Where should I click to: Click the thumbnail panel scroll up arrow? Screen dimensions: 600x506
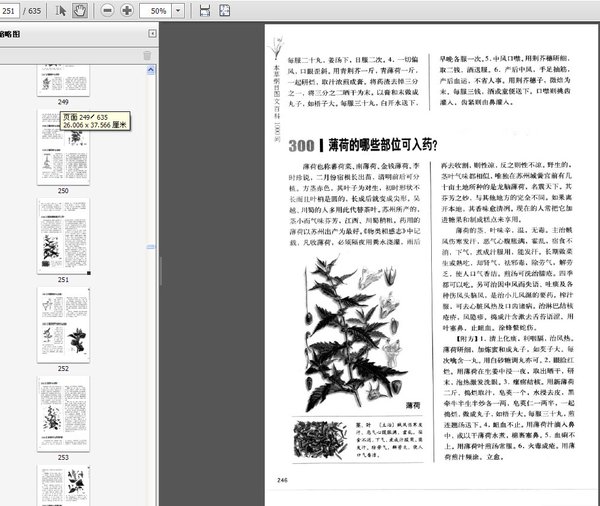point(151,70)
